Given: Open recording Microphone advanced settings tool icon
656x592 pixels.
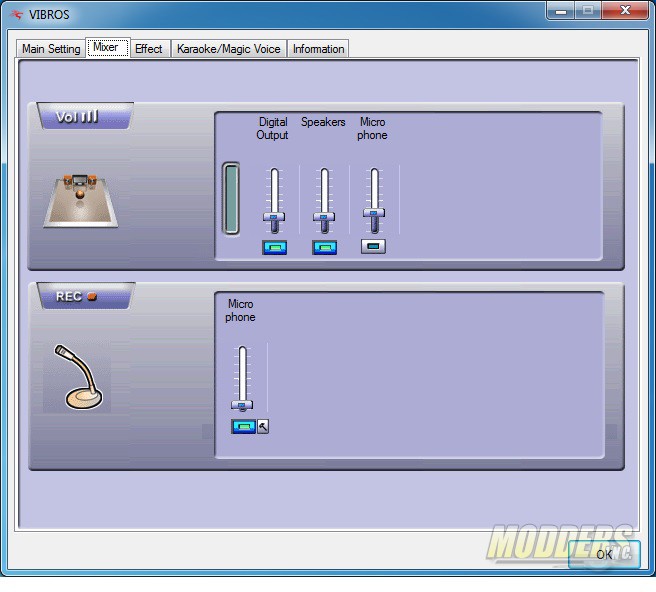Looking at the screenshot, I should point(263,426).
